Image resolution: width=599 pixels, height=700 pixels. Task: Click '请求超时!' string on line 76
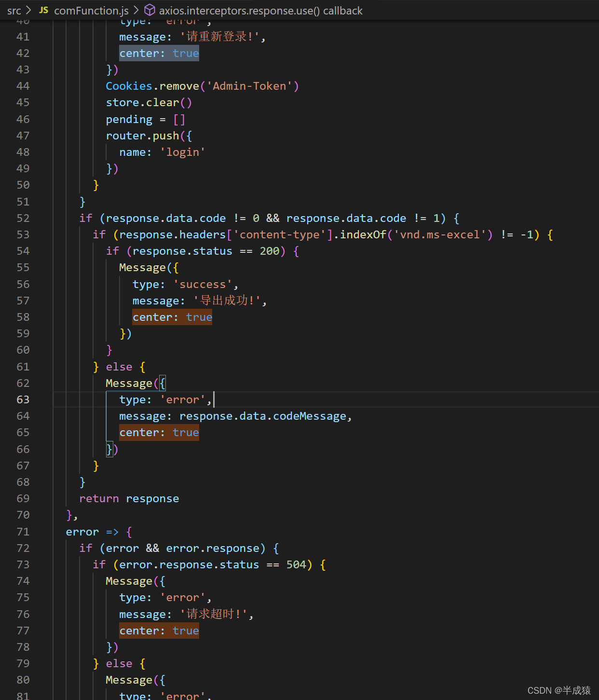click(214, 614)
